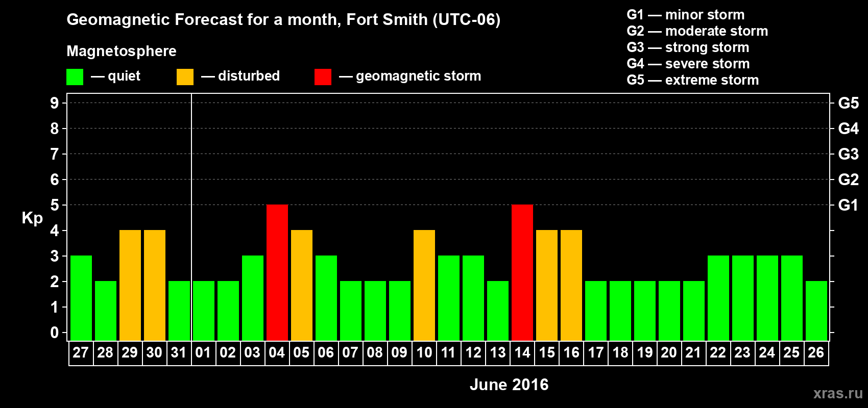
Task: Click the G3 label on the right axis
Action: pyautogui.click(x=849, y=154)
